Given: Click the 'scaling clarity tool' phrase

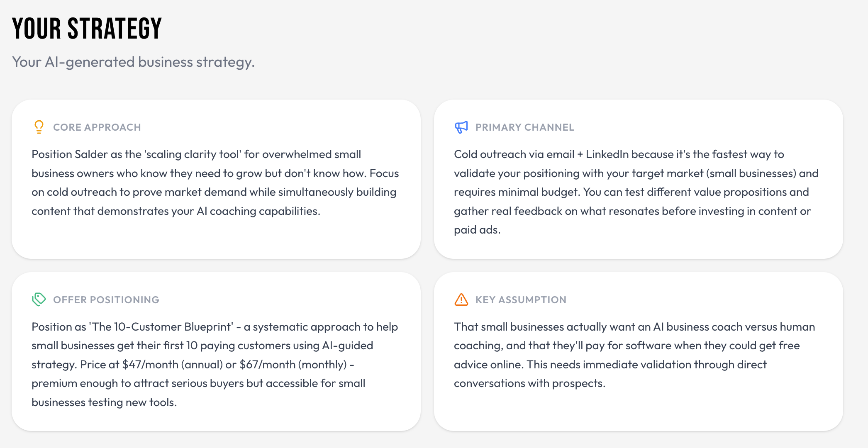Looking at the screenshot, I should coord(193,154).
